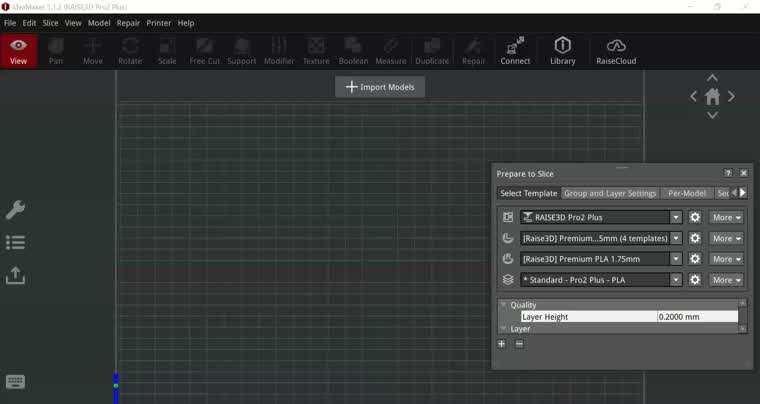
Task: Click the export upload icon in left sidebar
Action: coord(16,275)
